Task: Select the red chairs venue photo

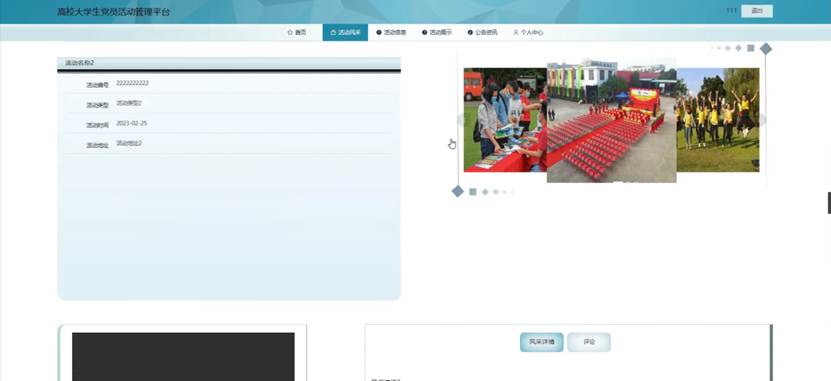Action: (x=612, y=120)
